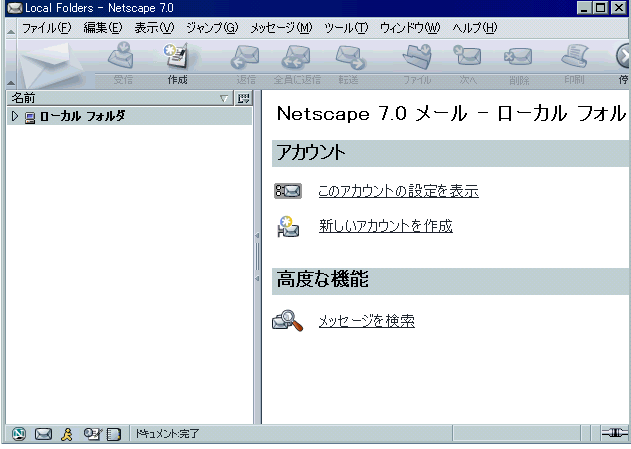Open Navigator from status bar icon
The width and height of the screenshot is (631, 449).
(x=19, y=434)
